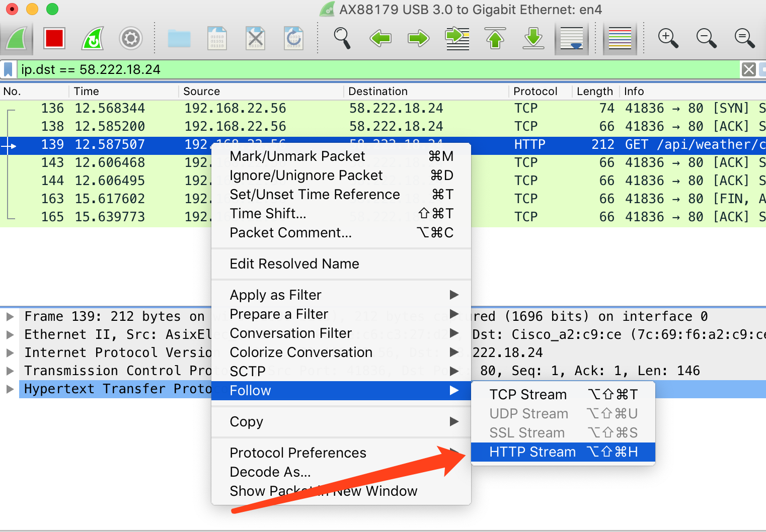Select HTTP Stream from Follow submenu
The image size is (766, 532).
[563, 452]
